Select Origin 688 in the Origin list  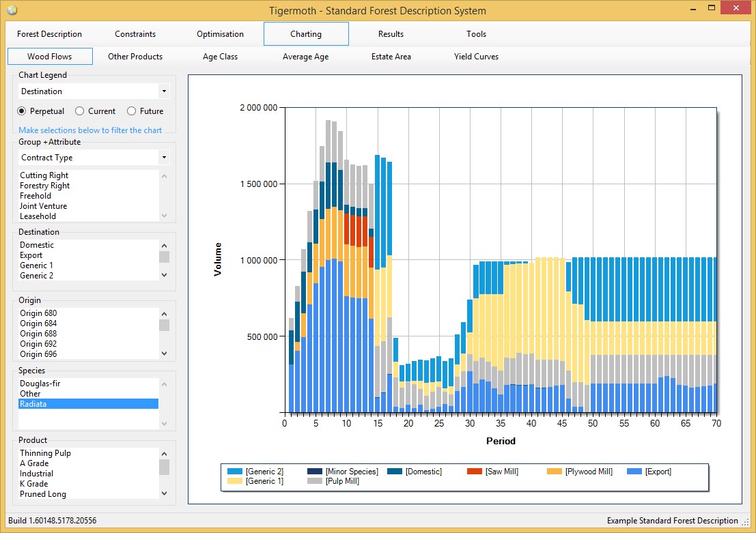[89, 334]
